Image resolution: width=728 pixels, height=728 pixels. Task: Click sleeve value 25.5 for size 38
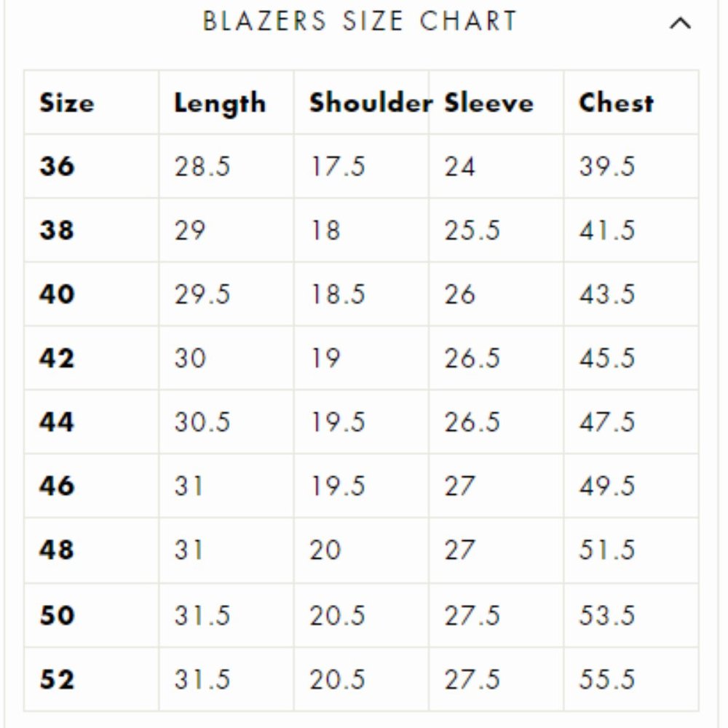click(x=472, y=231)
